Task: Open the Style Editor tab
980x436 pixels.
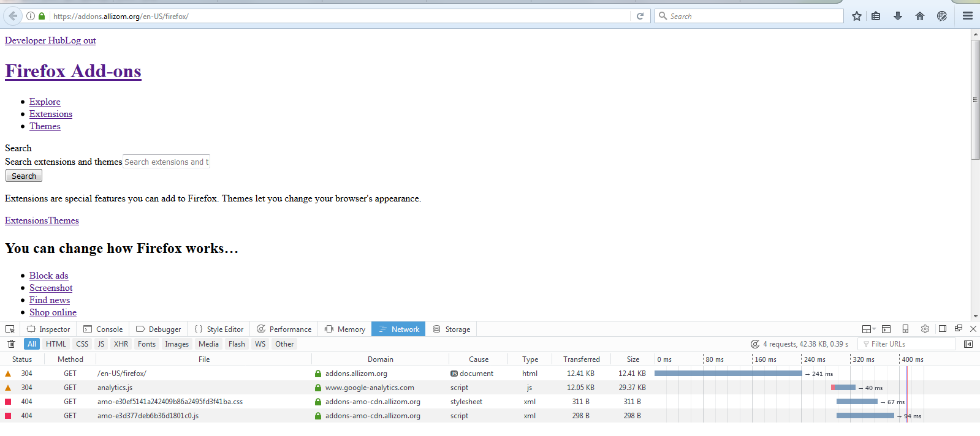Action: pos(219,329)
